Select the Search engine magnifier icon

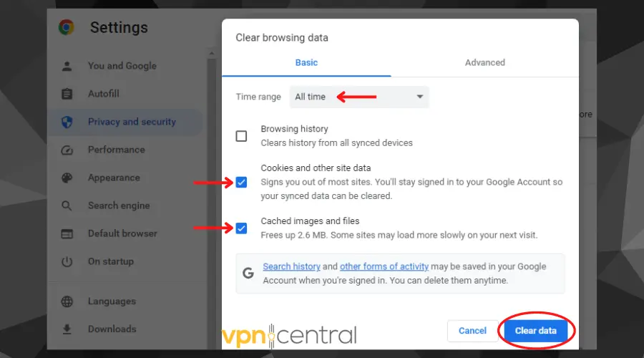click(x=67, y=205)
